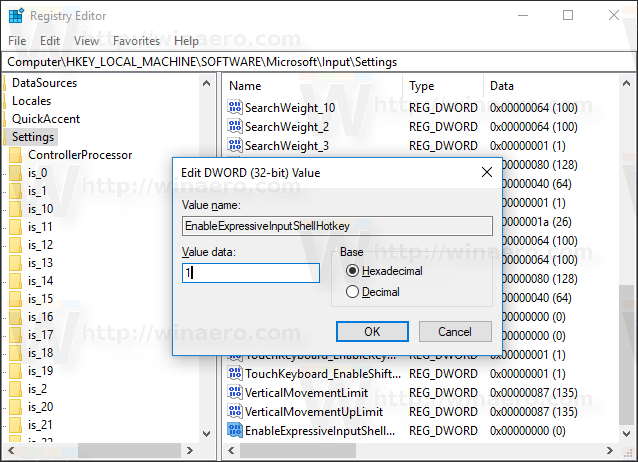The height and width of the screenshot is (462, 638).
Task: Click the is_13 folder icon
Action: 15,263
